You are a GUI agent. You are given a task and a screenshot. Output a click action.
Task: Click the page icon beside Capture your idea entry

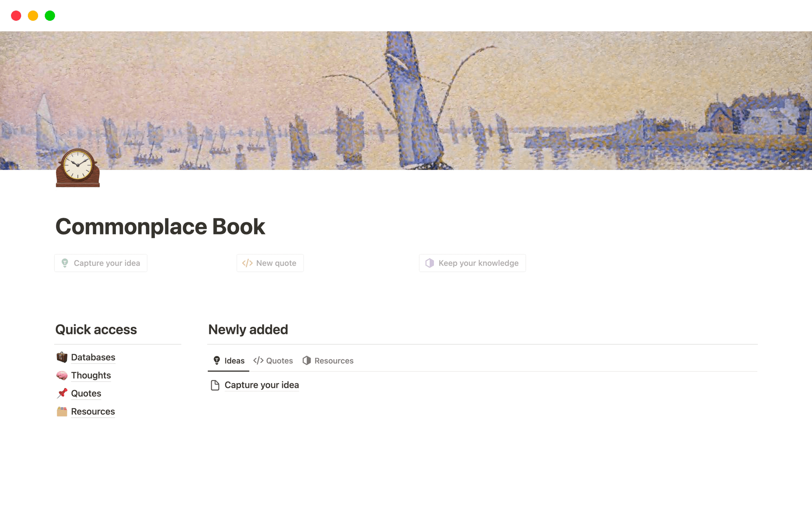[x=215, y=385]
